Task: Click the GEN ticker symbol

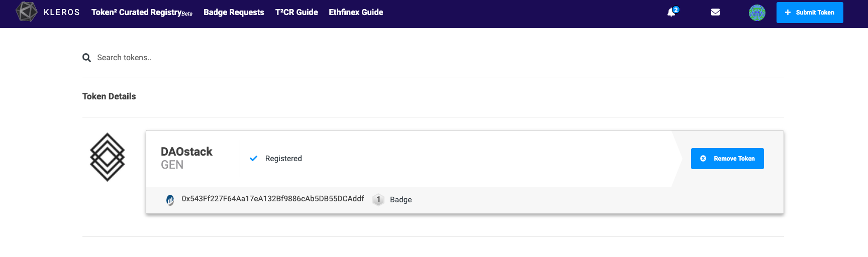Action: click(172, 165)
